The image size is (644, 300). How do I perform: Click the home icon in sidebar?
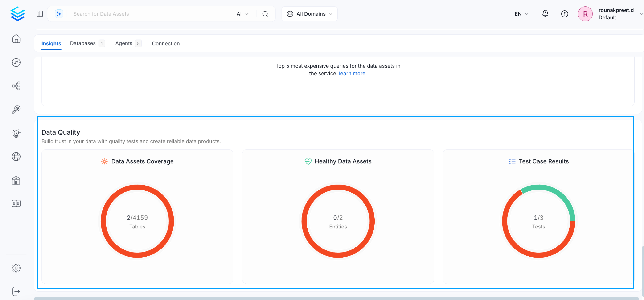pyautogui.click(x=16, y=39)
